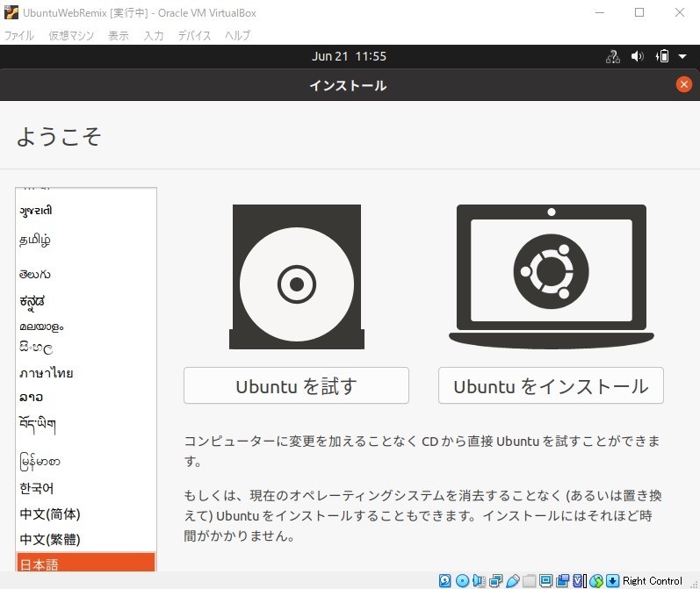Click the VirtualBox CPU virtualization icon
700x589 pixels.
(x=580, y=580)
